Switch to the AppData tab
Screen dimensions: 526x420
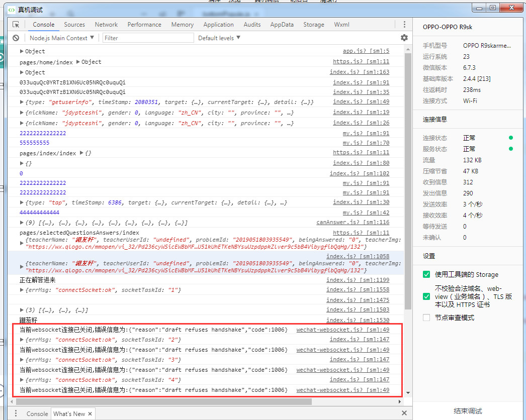[282, 25]
